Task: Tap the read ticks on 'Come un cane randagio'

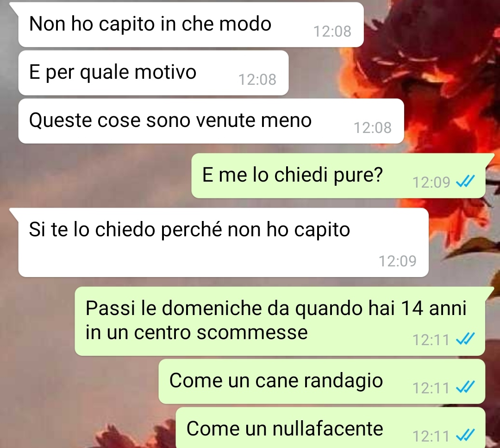Action: click(x=465, y=388)
